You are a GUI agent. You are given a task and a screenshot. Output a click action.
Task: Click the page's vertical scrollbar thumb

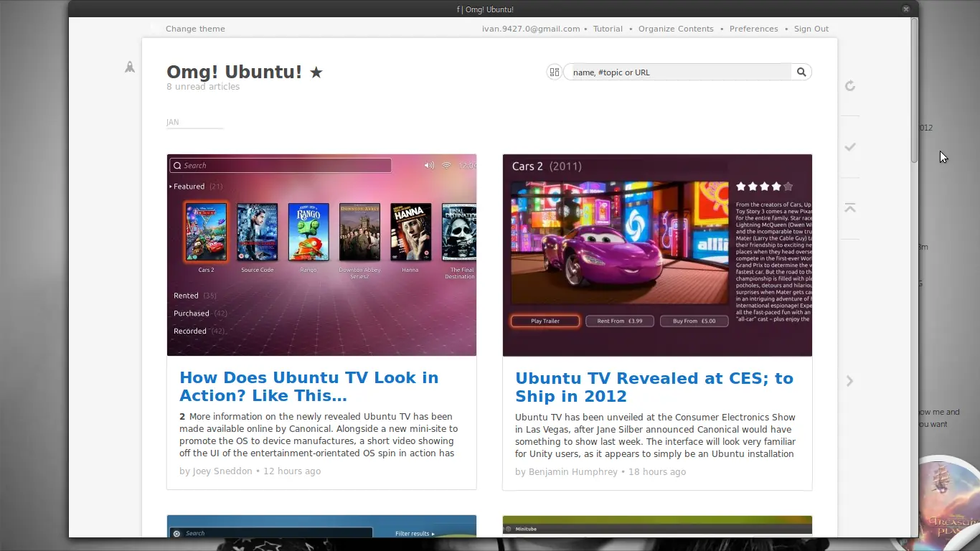click(915, 90)
